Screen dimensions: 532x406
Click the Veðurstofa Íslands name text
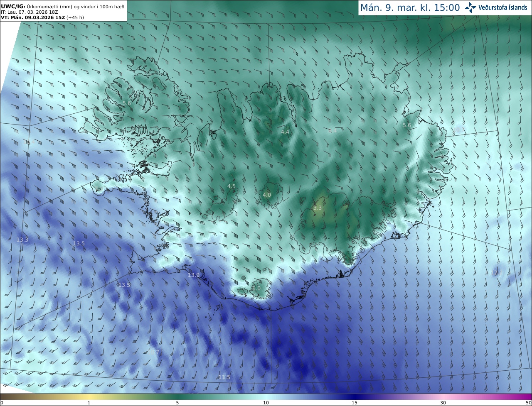click(x=503, y=7)
